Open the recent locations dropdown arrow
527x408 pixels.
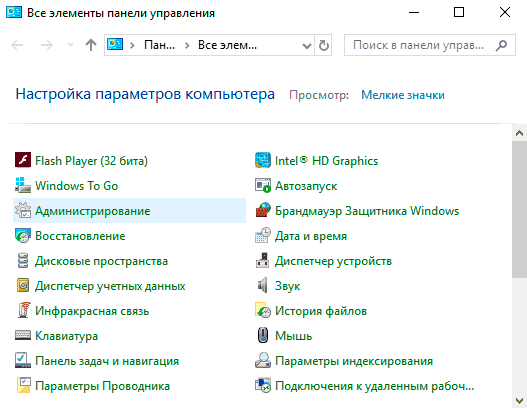tap(70, 44)
